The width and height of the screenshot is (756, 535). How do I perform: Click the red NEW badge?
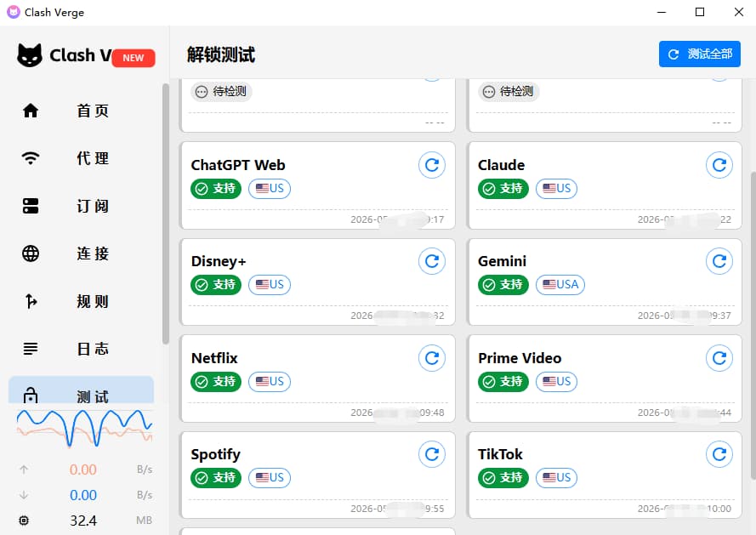coord(133,58)
